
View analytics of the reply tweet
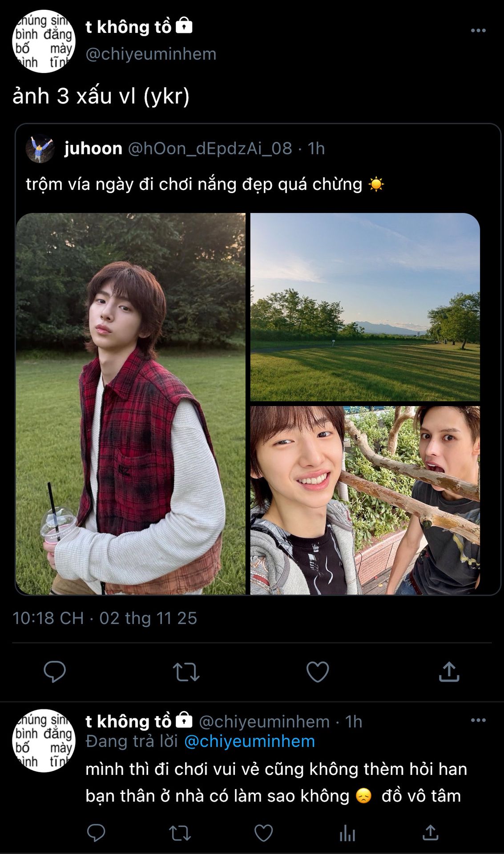(x=347, y=833)
